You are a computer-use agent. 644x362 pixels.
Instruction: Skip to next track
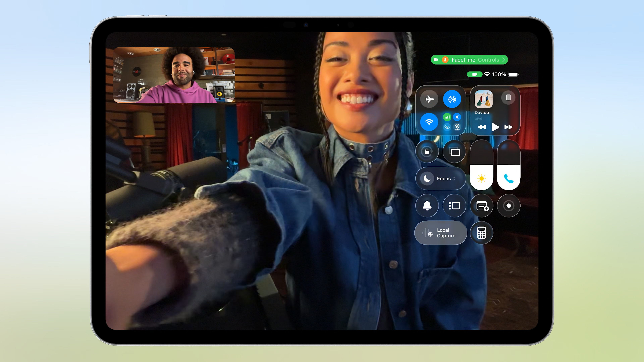pyautogui.click(x=508, y=127)
